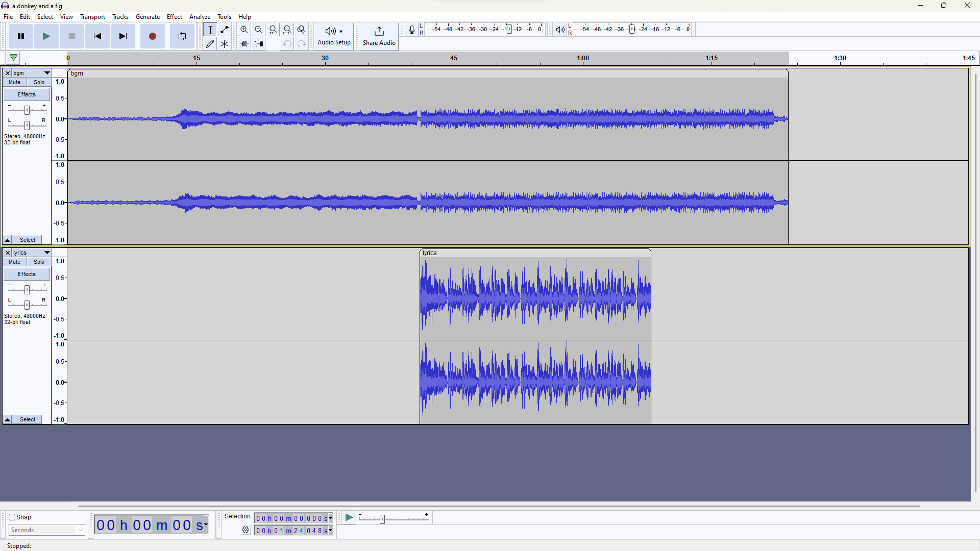Screen dimensions: 980x551
Task: Select the Envelope tool
Action: coord(224,30)
